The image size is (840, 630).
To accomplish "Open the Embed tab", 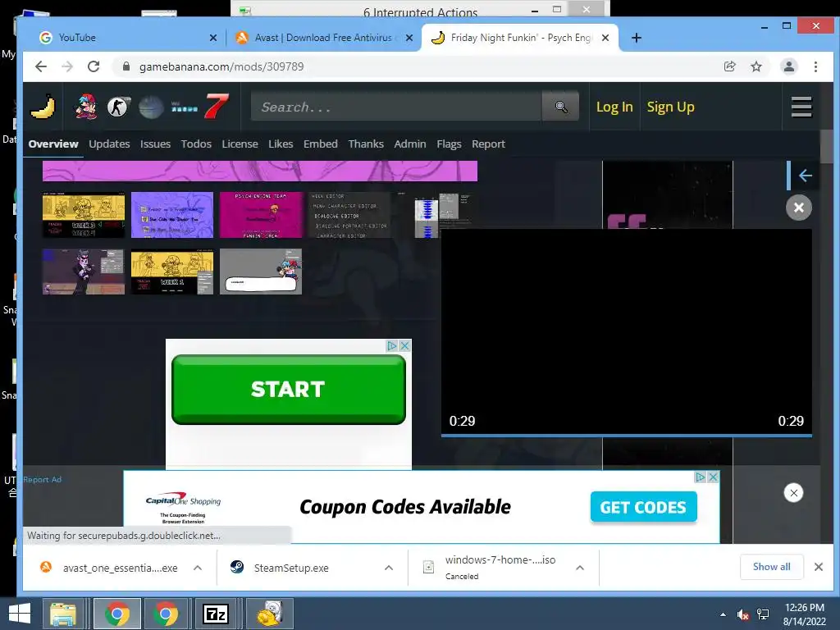I will pyautogui.click(x=321, y=144).
